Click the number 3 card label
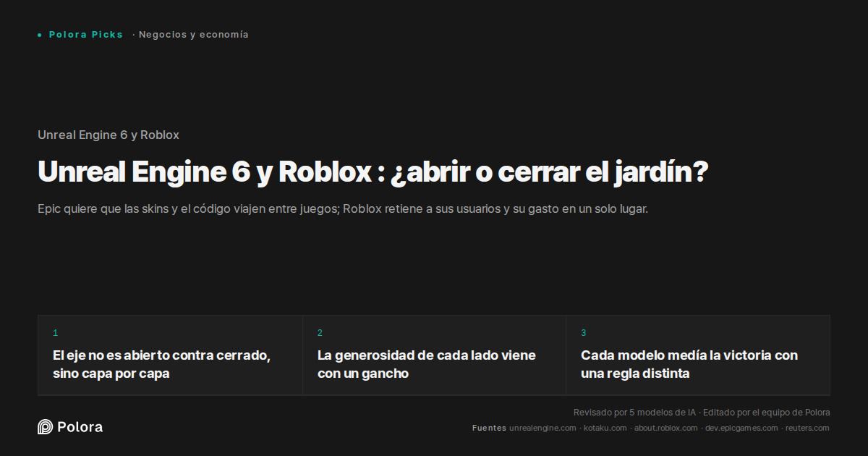Screen dimensions: 868x456 pos(584,333)
